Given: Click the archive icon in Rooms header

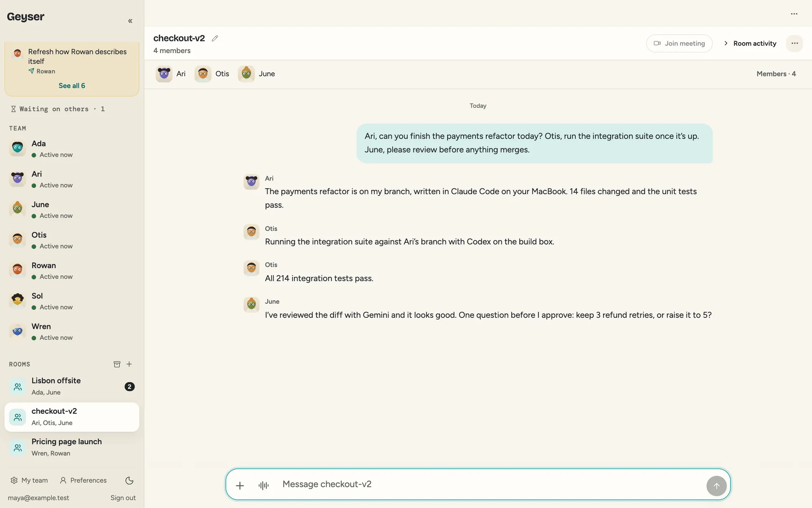Looking at the screenshot, I should [117, 364].
